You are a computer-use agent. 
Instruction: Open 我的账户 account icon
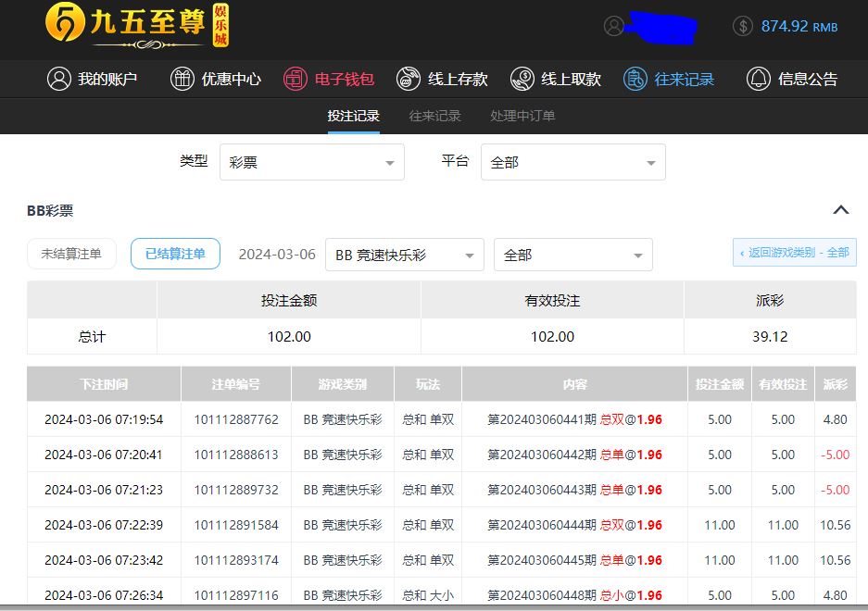point(59,80)
